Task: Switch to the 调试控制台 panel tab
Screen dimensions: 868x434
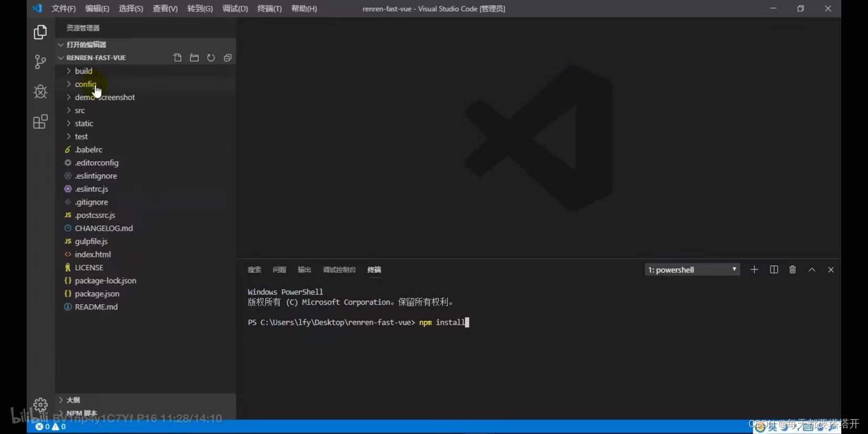Action: click(x=339, y=269)
